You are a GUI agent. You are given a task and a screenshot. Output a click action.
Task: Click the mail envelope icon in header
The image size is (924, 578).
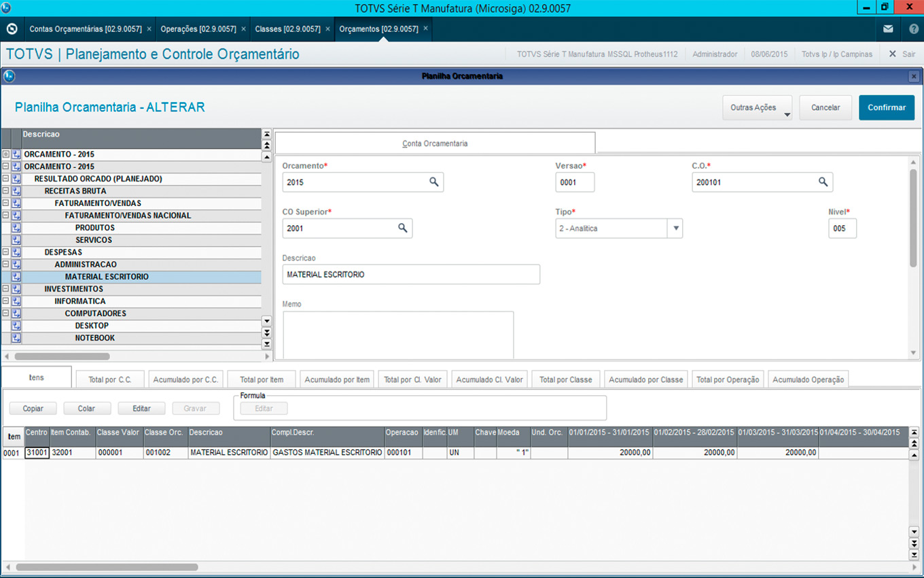[888, 29]
